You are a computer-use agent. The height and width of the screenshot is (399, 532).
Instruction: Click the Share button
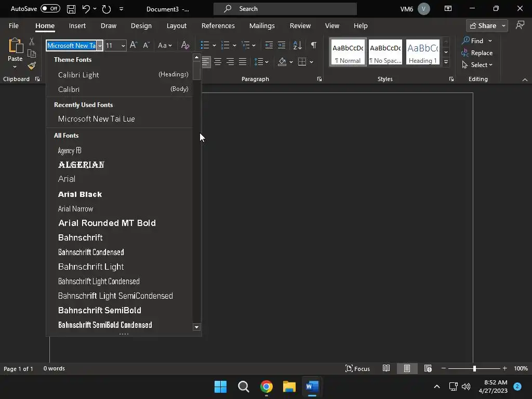[483, 26]
